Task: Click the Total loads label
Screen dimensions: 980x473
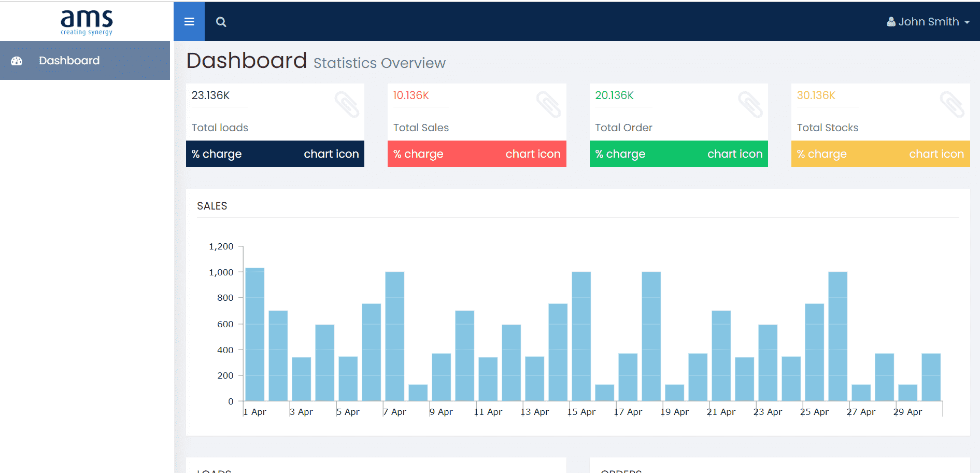Action: pyautogui.click(x=220, y=128)
